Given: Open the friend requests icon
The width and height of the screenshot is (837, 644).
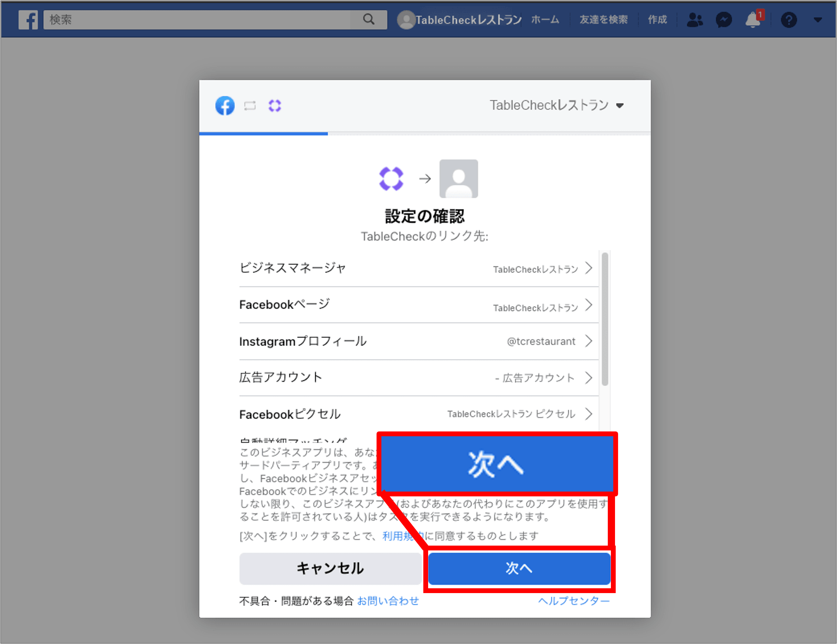Looking at the screenshot, I should click(695, 20).
